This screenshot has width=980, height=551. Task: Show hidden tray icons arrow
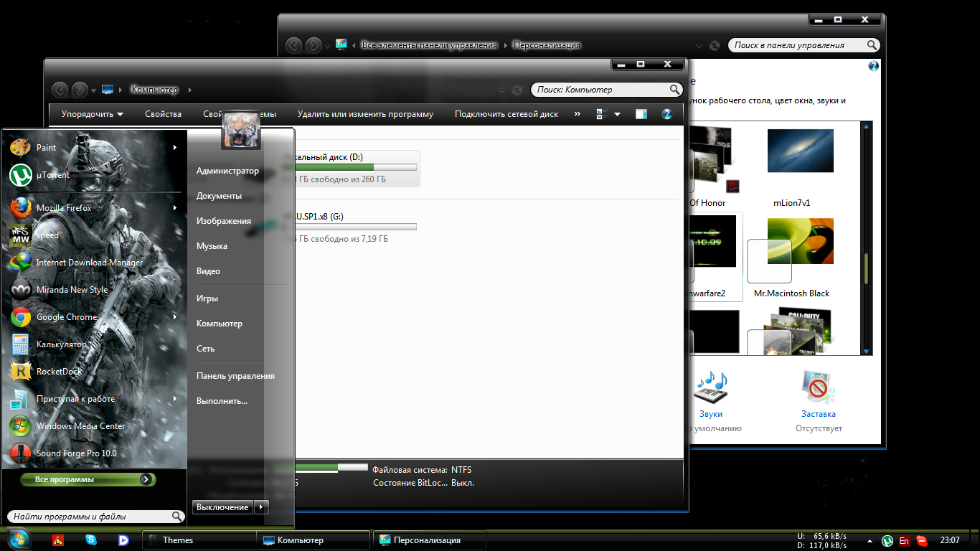(870, 540)
